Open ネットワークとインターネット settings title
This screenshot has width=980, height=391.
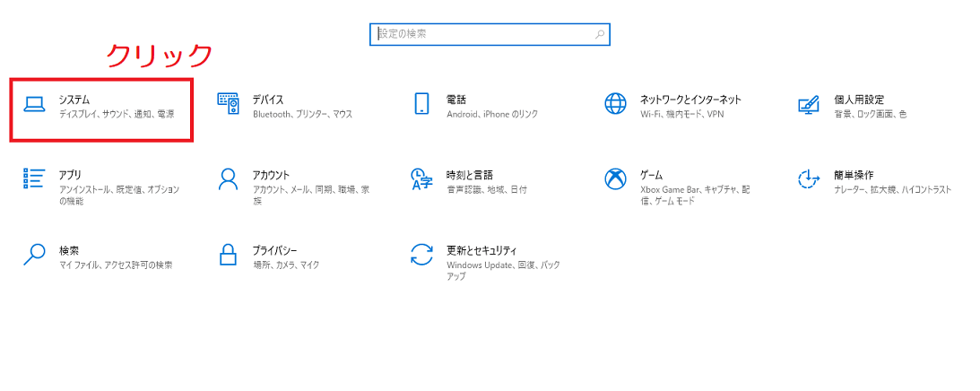point(690,100)
